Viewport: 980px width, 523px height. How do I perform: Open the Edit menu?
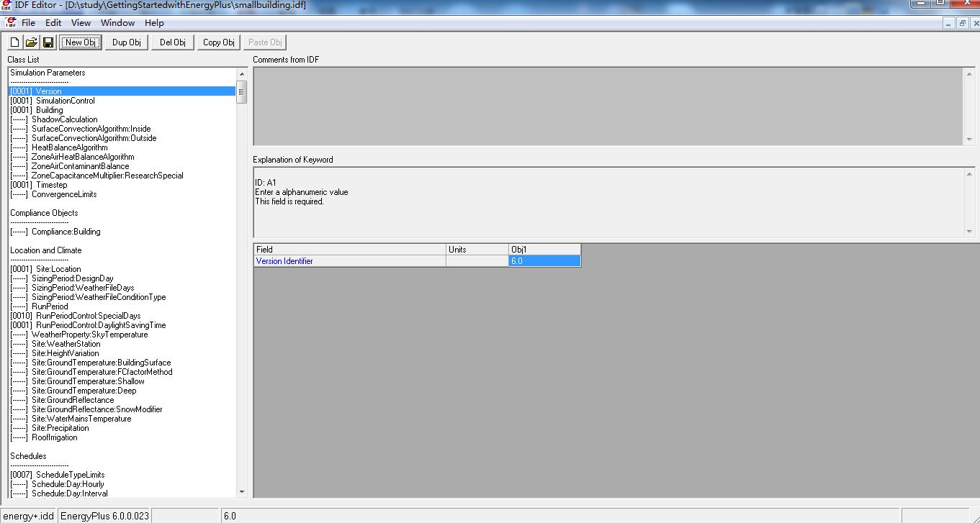coord(53,23)
